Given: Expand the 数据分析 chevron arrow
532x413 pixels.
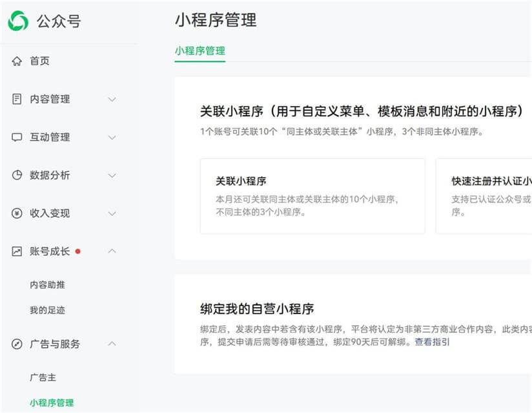Looking at the screenshot, I should point(112,176).
